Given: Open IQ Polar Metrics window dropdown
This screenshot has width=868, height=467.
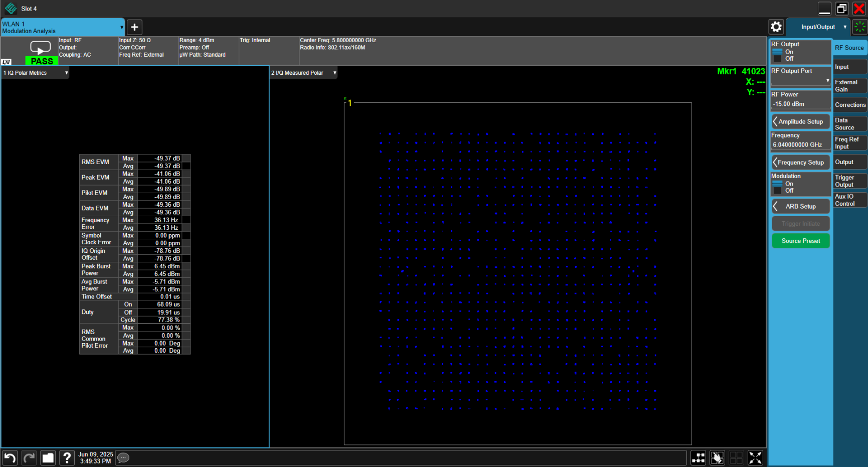Looking at the screenshot, I should tap(66, 73).
